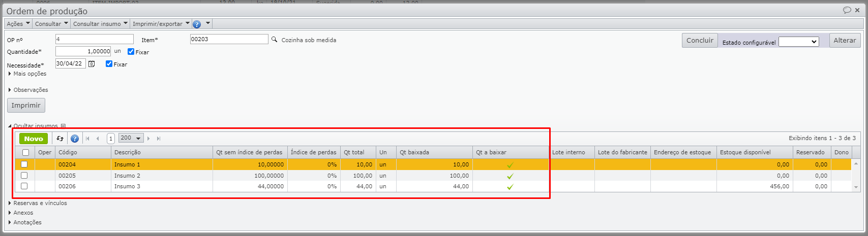Go to the last grid page
Screen dimensions: 868x236
click(159, 138)
